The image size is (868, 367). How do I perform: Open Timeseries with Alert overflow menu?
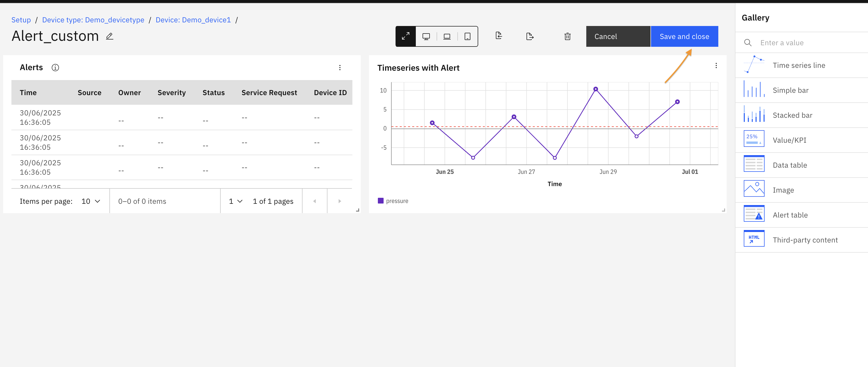pos(716,66)
